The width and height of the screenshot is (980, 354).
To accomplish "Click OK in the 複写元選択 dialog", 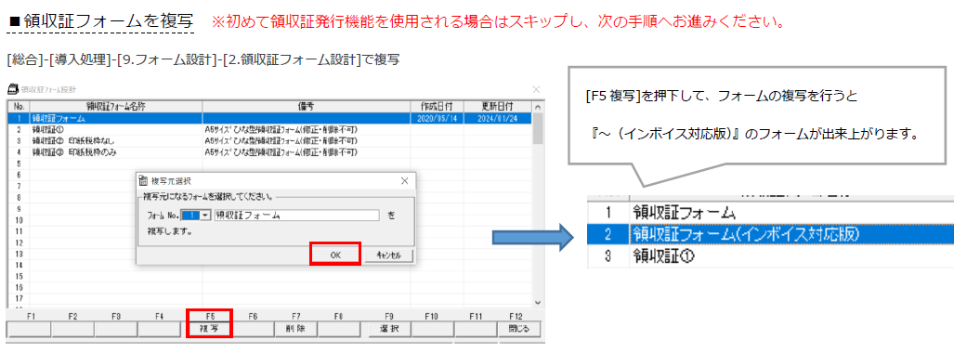I will pyautogui.click(x=335, y=255).
